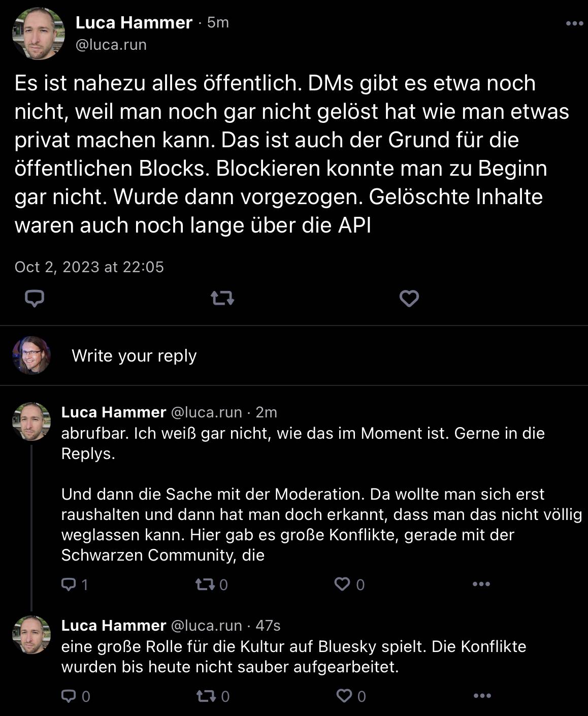
Task: Click the 'Write your reply' field
Action: [x=134, y=355]
